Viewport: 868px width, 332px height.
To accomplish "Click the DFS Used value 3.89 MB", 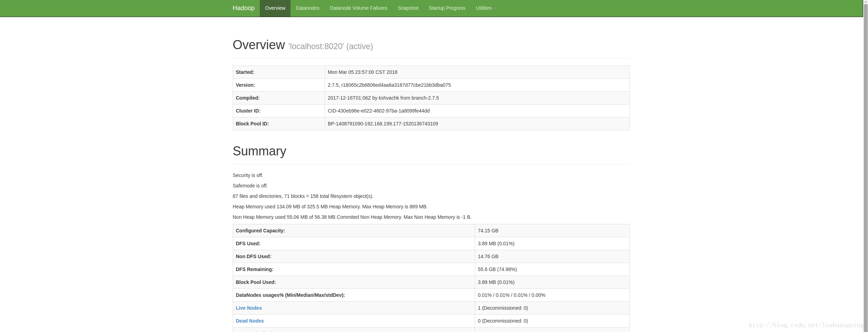I will [496, 244].
